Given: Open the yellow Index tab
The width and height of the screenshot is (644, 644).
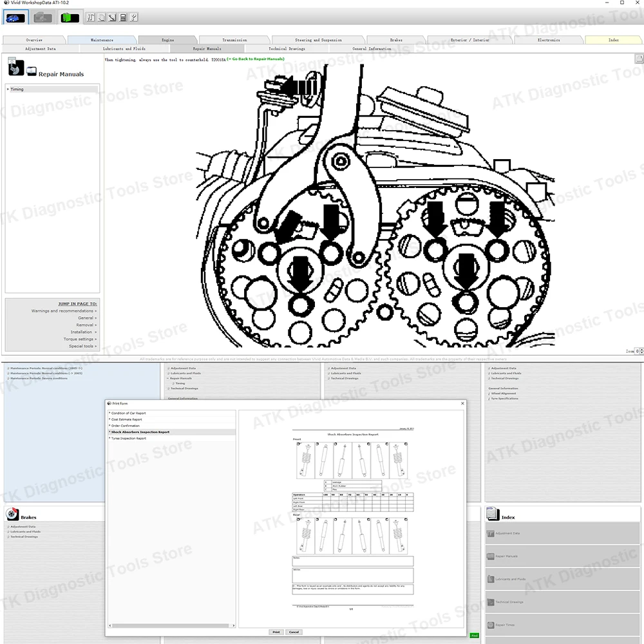Looking at the screenshot, I should pos(613,40).
